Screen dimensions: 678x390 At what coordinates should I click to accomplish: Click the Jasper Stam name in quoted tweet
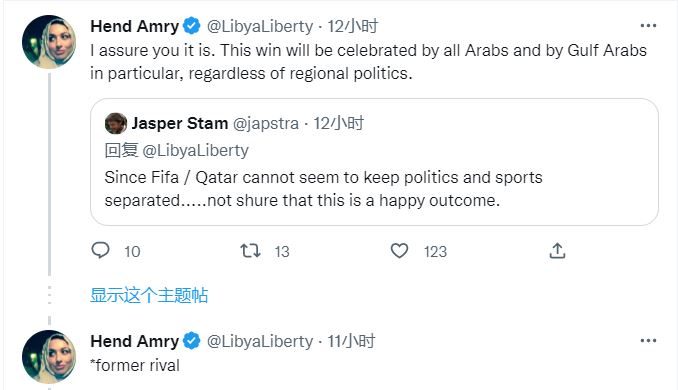tap(180, 123)
